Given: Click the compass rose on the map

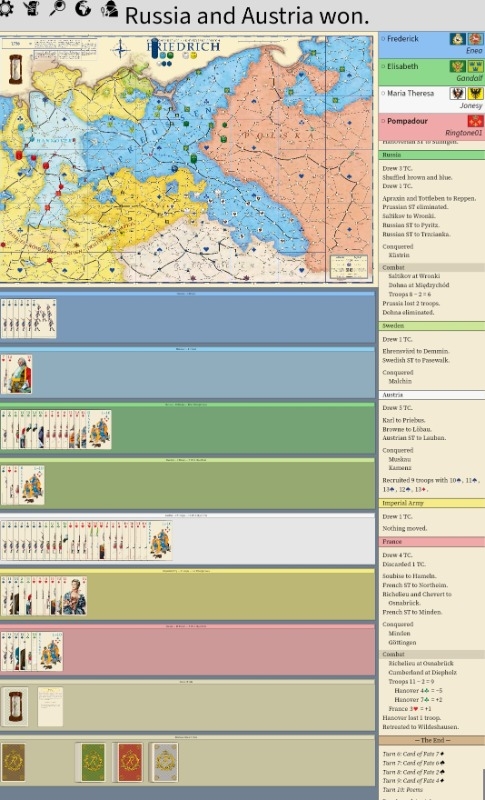Looking at the screenshot, I should tap(121, 49).
